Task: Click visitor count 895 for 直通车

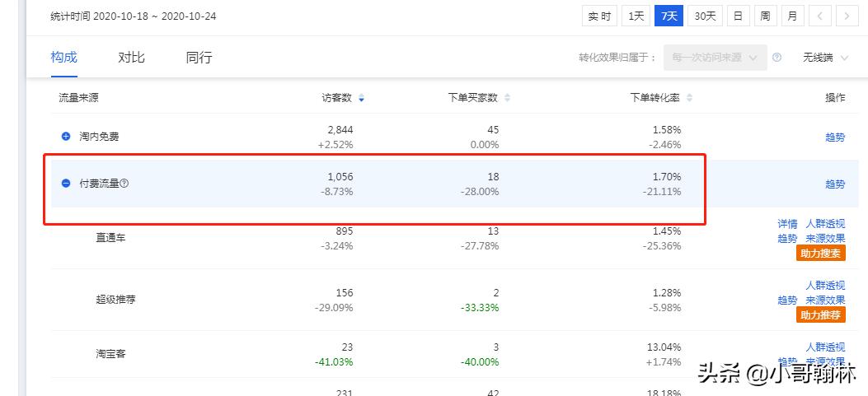Action: (x=345, y=231)
